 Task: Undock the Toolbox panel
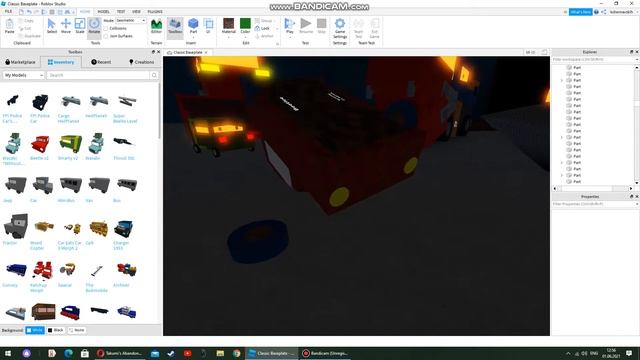pos(153,52)
